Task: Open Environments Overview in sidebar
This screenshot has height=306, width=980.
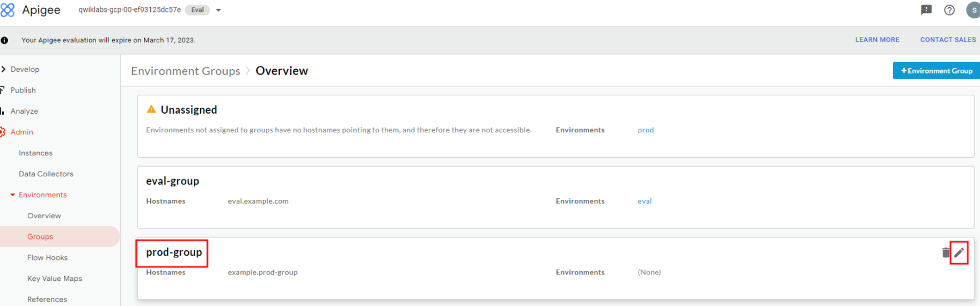Action: click(44, 215)
